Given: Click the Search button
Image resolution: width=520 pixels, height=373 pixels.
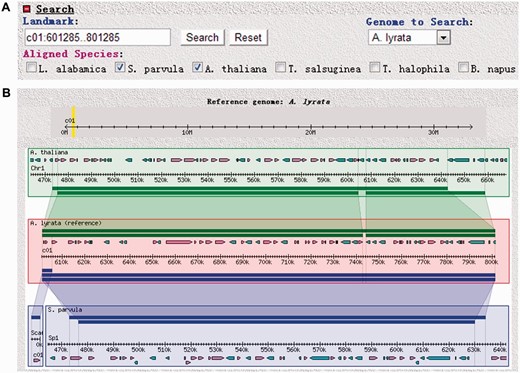Looking at the screenshot, I should 202,37.
